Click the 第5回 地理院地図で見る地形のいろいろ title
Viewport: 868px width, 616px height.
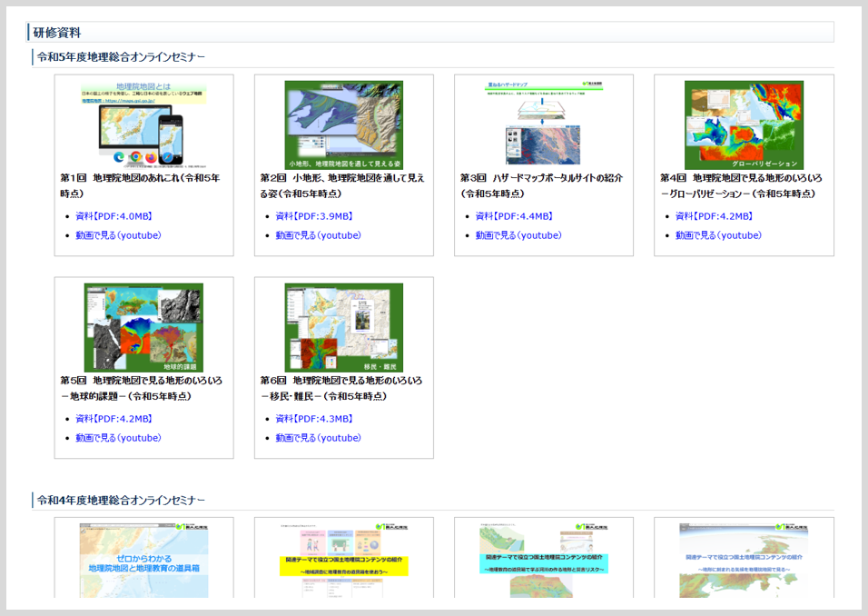pos(141,388)
